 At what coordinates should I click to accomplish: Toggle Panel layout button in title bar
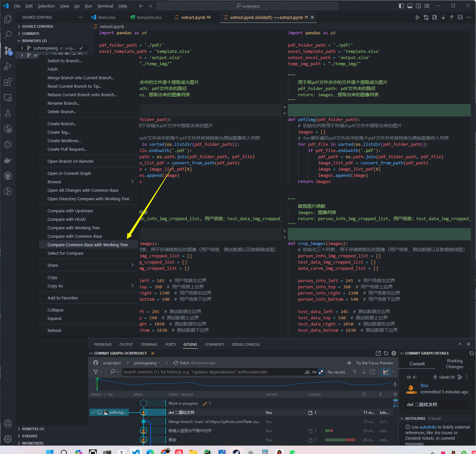pos(410,6)
